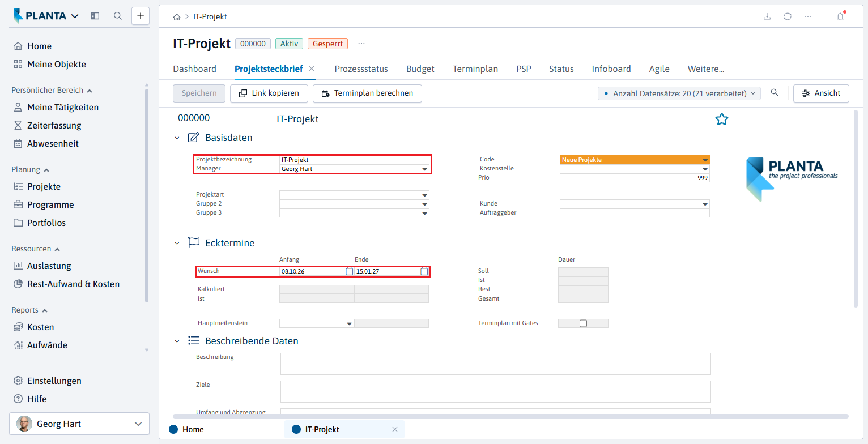The width and height of the screenshot is (868, 444).
Task: Toggle the sidebar panel icon
Action: coord(95,16)
